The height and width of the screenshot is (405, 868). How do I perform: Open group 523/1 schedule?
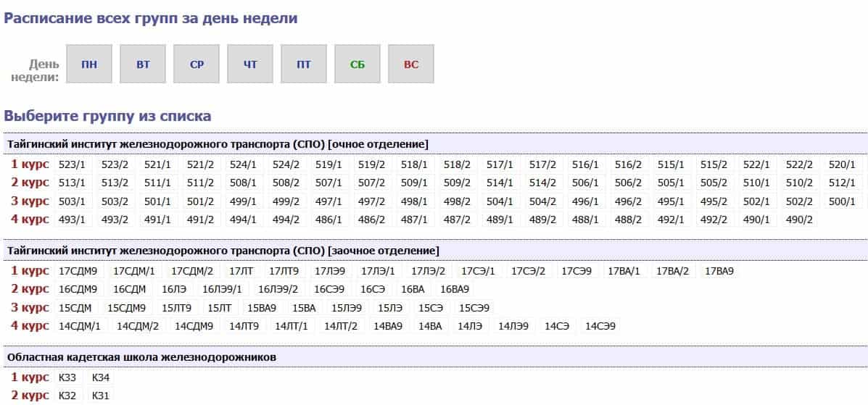point(72,164)
